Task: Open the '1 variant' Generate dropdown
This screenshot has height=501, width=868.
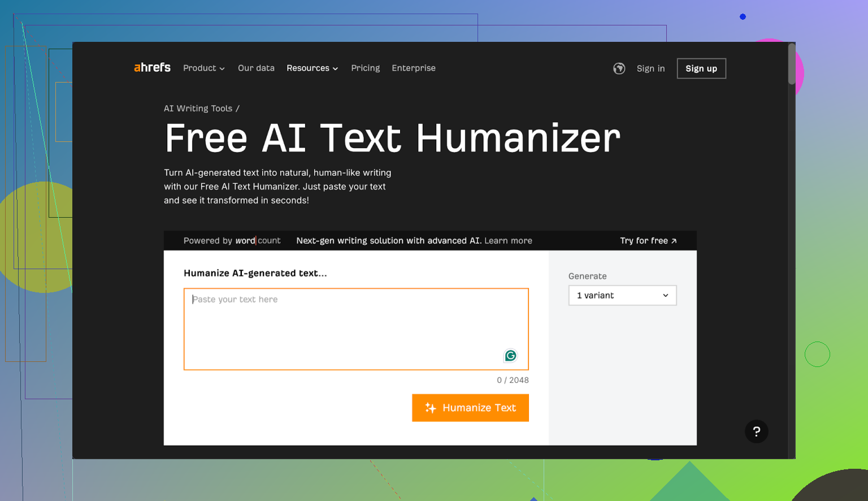Action: tap(622, 296)
